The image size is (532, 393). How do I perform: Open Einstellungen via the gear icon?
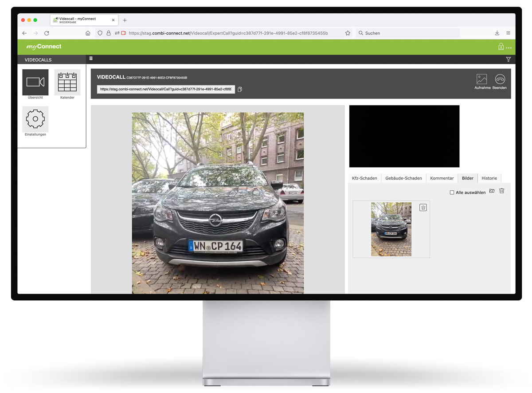(35, 118)
